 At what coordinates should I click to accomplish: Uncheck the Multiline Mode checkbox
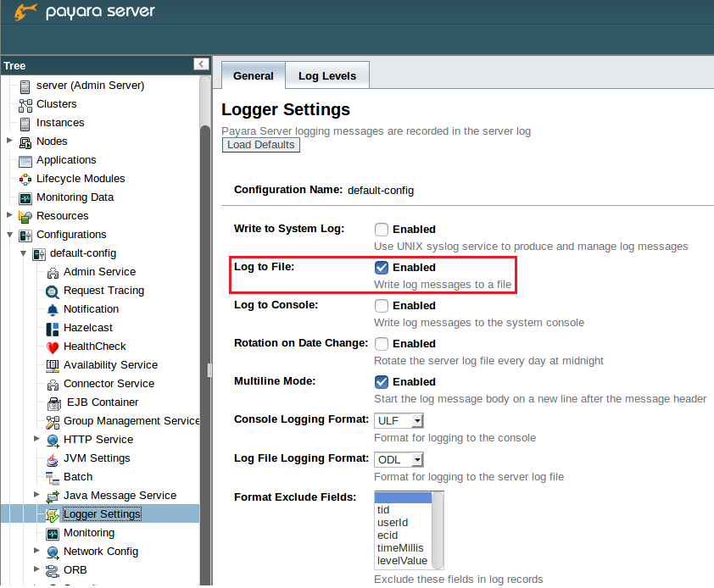point(381,382)
